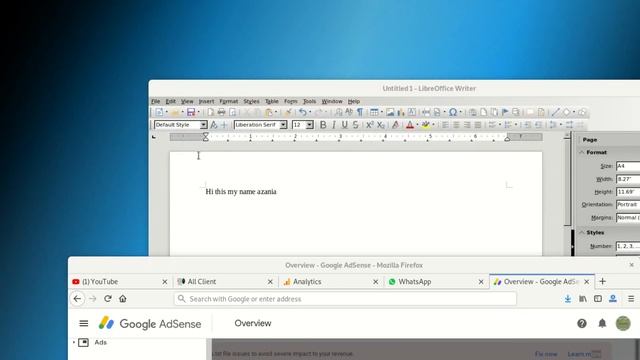Open the Default Style paragraph style dropdown
Viewport: 640px width, 360px height.
tap(203, 125)
